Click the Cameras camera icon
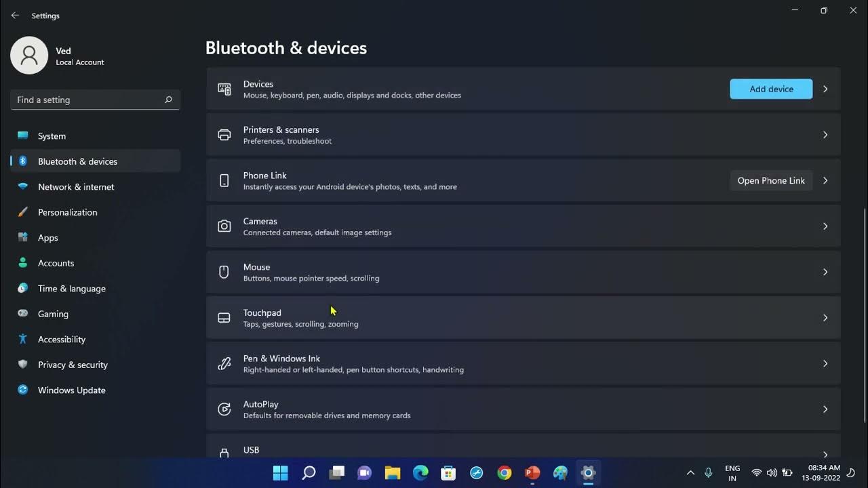Image resolution: width=868 pixels, height=488 pixels. pos(224,226)
